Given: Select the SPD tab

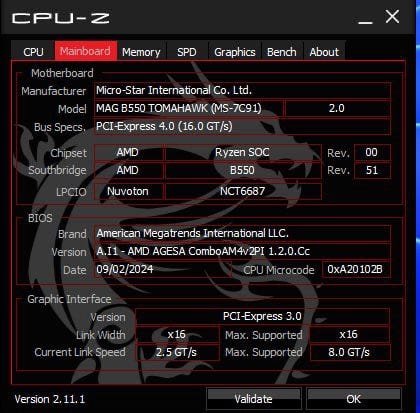Looking at the screenshot, I should click(187, 52).
